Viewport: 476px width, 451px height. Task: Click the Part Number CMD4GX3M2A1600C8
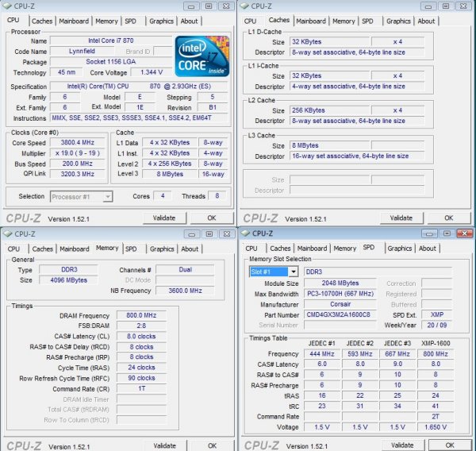point(340,314)
